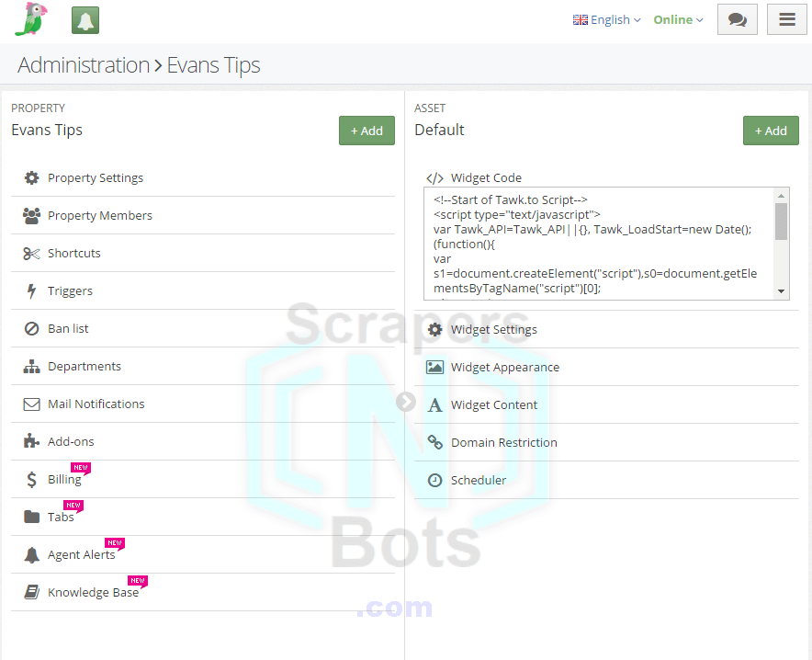Open the Online status dropdown
Screen dimensions: 812x660
click(678, 19)
